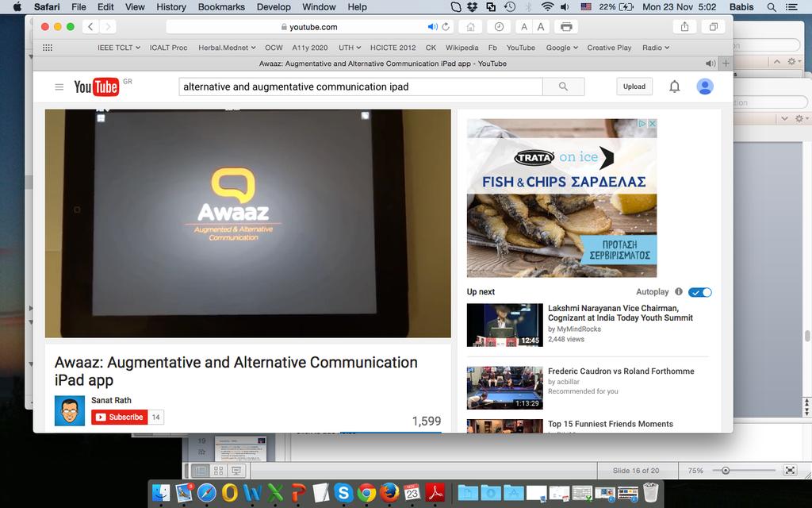Open the YouTube guide hamburger menu

point(59,87)
